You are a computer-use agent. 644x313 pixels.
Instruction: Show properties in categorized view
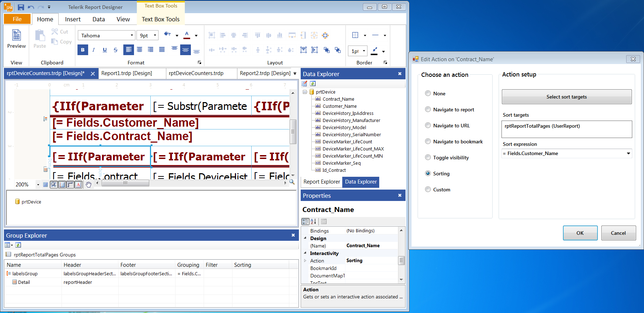[x=305, y=222]
